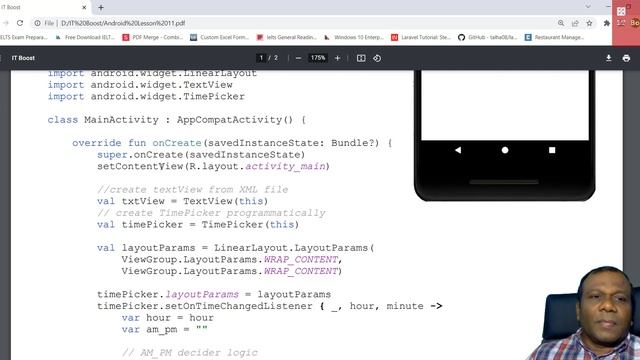Open the Restaurant Manage bookmark
640x360 pixels.
coord(554,37)
